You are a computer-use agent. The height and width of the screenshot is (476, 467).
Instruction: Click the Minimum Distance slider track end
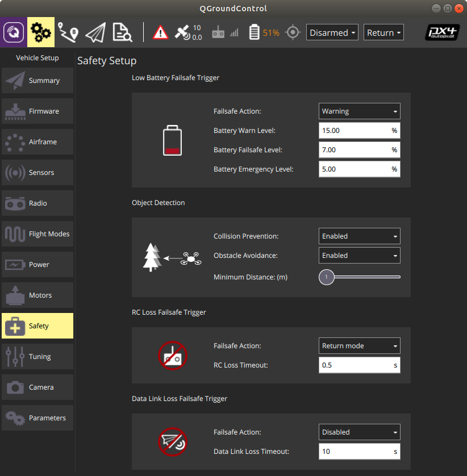[x=398, y=277]
